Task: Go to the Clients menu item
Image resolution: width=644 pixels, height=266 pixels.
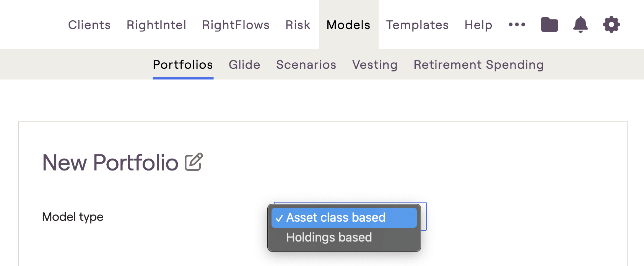Action: pyautogui.click(x=89, y=25)
